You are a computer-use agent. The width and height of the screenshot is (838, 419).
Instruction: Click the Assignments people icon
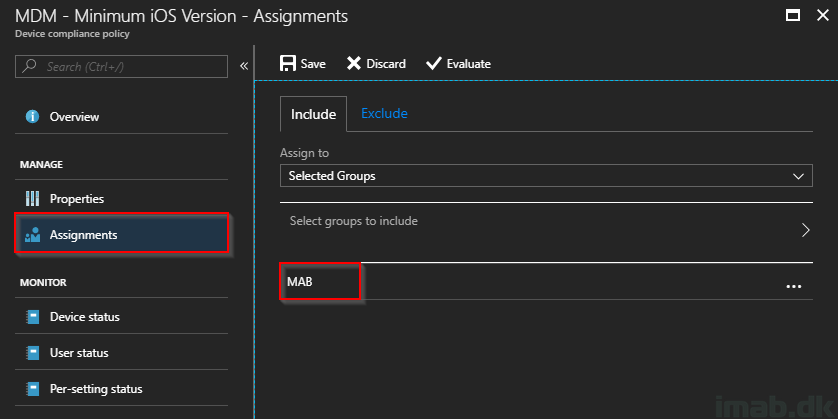pyautogui.click(x=33, y=235)
